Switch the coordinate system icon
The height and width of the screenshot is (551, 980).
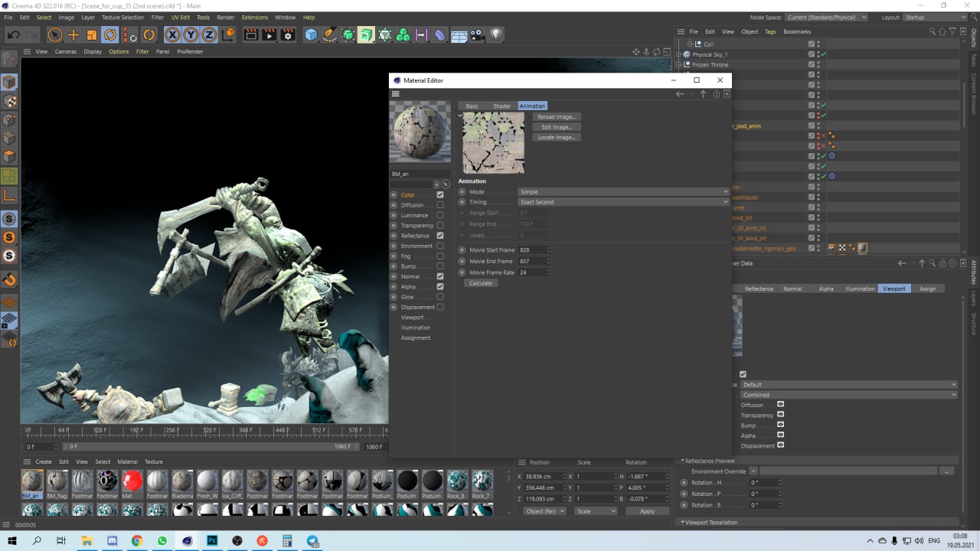click(x=228, y=34)
